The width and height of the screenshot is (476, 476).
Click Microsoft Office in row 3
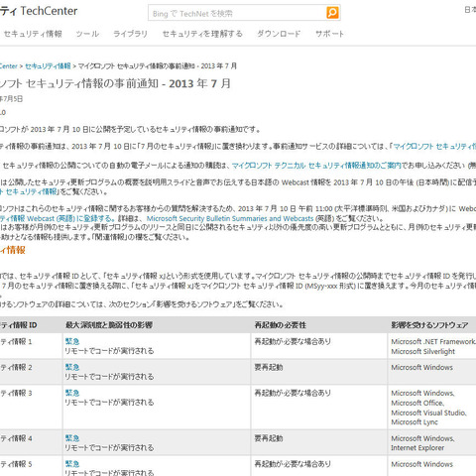[417, 403]
